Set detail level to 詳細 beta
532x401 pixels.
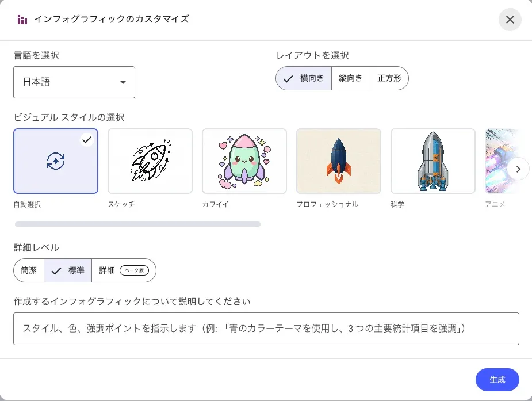[124, 270]
